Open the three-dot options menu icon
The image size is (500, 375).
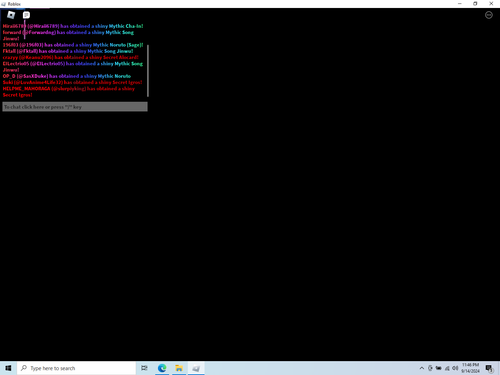tap(489, 15)
